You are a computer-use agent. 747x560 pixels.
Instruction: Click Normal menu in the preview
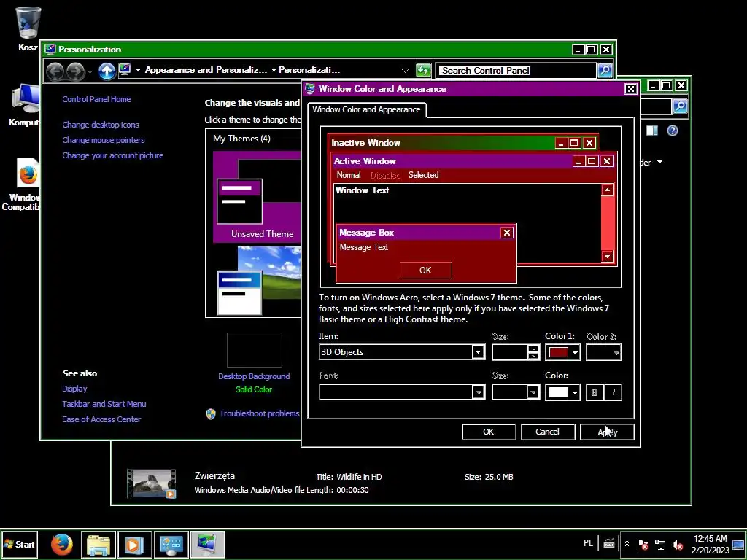349,175
